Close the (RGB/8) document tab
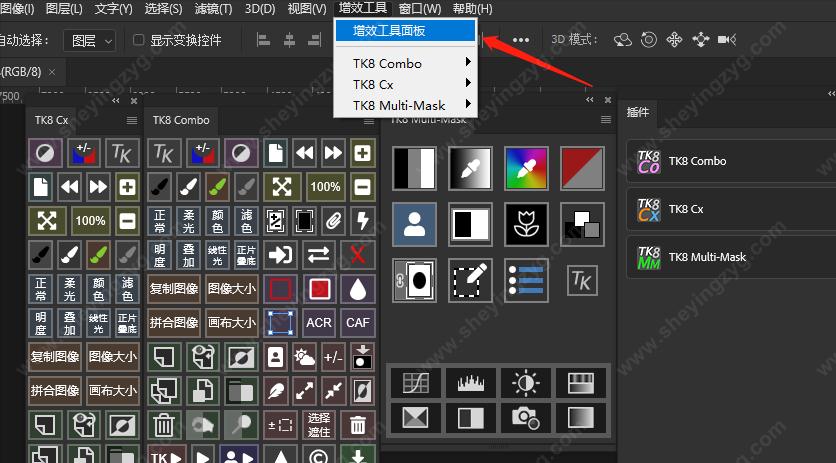Viewport: 836px width, 463px height. (52, 71)
